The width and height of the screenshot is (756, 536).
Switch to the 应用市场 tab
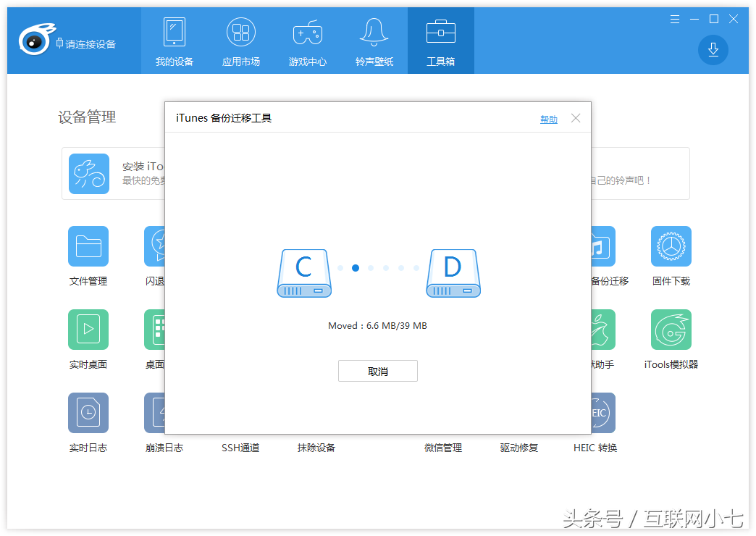(241, 42)
